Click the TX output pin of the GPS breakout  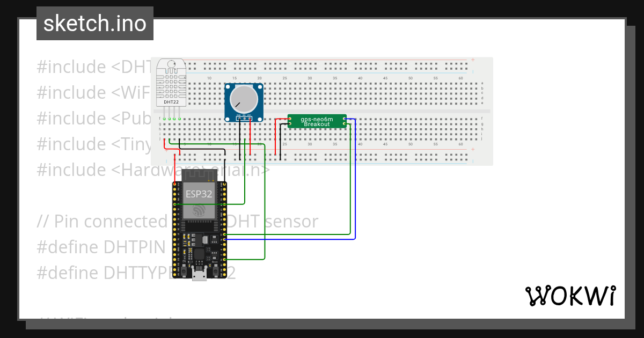(344, 119)
